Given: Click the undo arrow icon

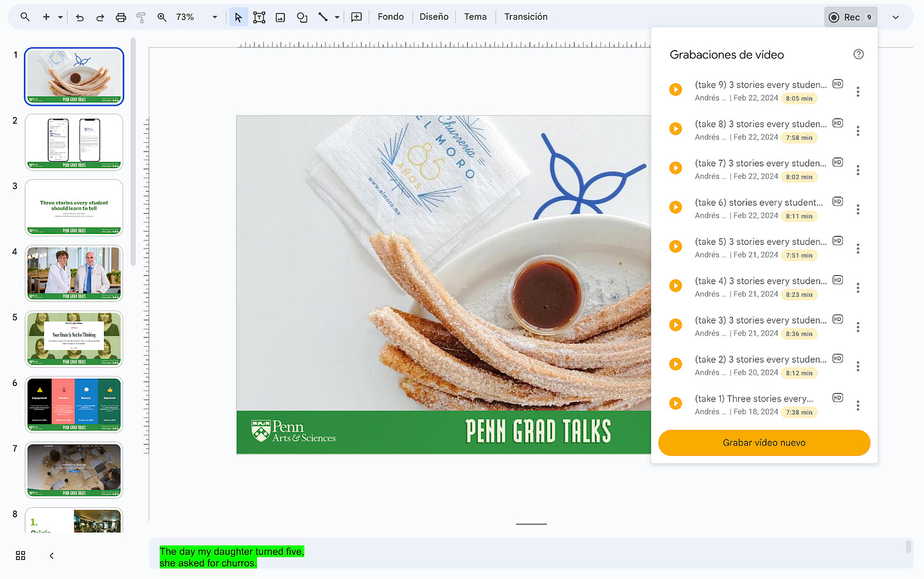Looking at the screenshot, I should (x=80, y=17).
